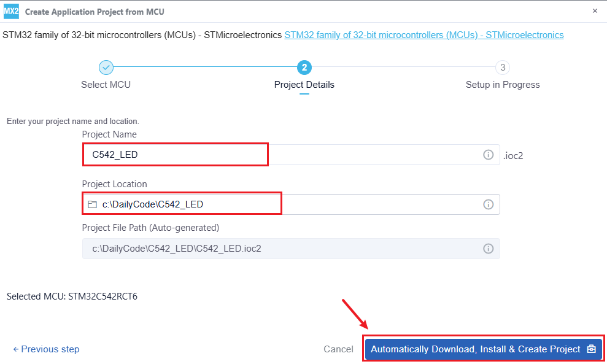Image resolution: width=607 pixels, height=364 pixels.
Task: Click the .ioc2 extension text
Action: [513, 156]
